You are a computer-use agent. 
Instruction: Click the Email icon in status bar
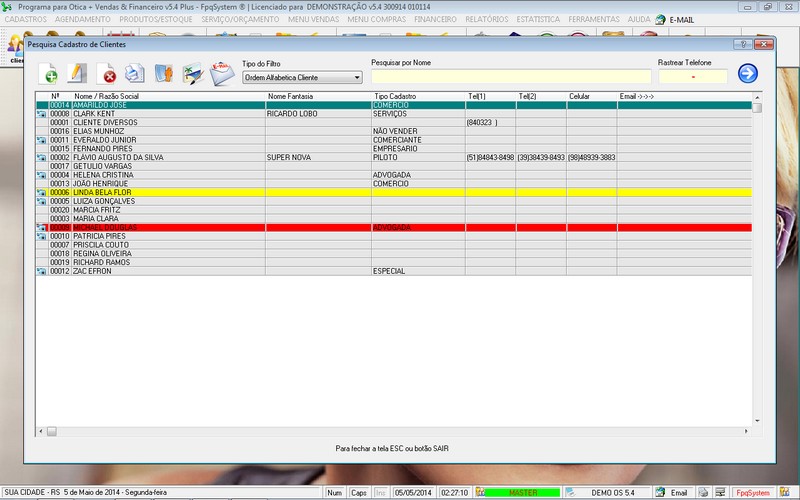pyautogui.click(x=660, y=492)
